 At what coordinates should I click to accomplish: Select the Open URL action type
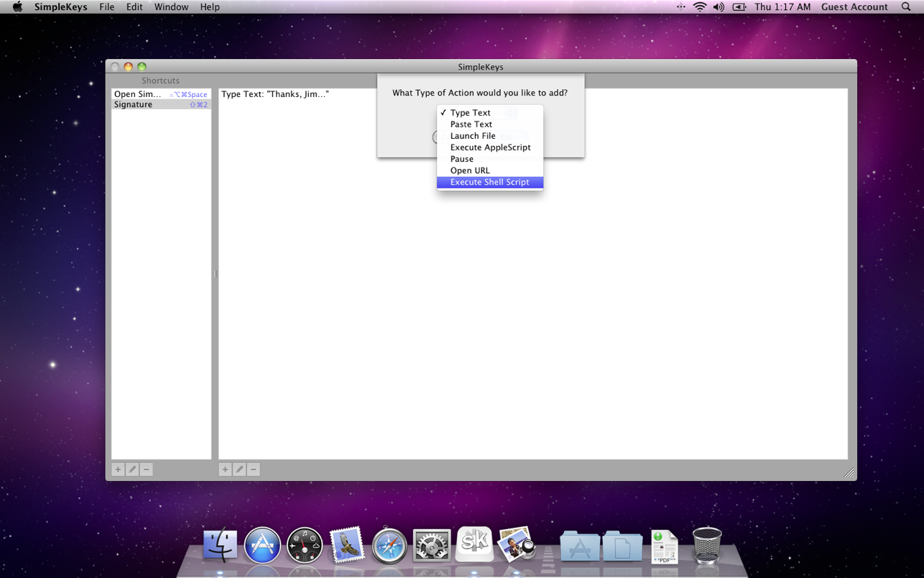[470, 170]
